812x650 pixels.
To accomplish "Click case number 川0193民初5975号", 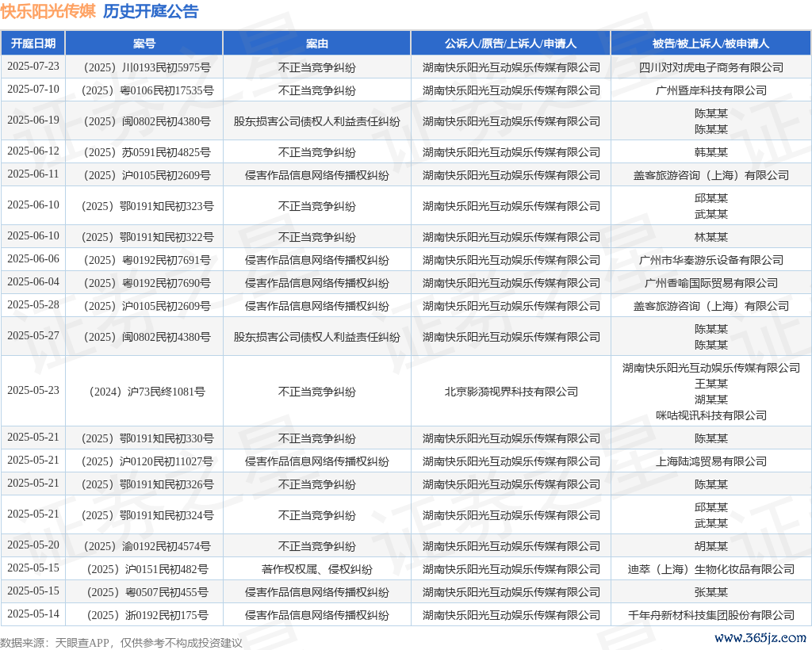I will [147, 67].
